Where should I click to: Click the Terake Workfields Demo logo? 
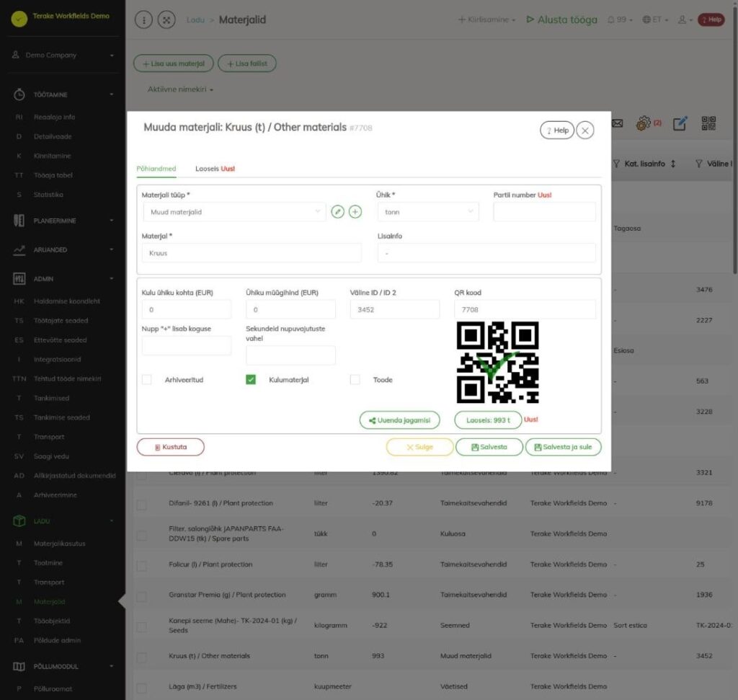19,19
